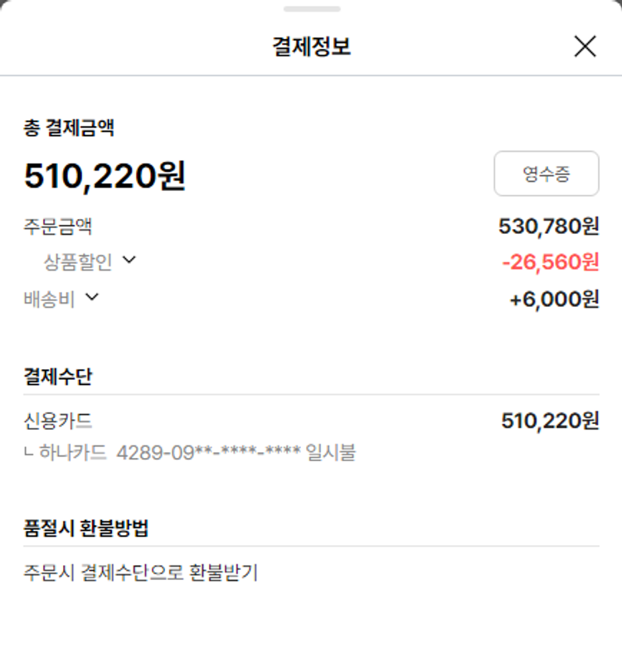Click the 신용카드 payment method label

click(x=58, y=421)
